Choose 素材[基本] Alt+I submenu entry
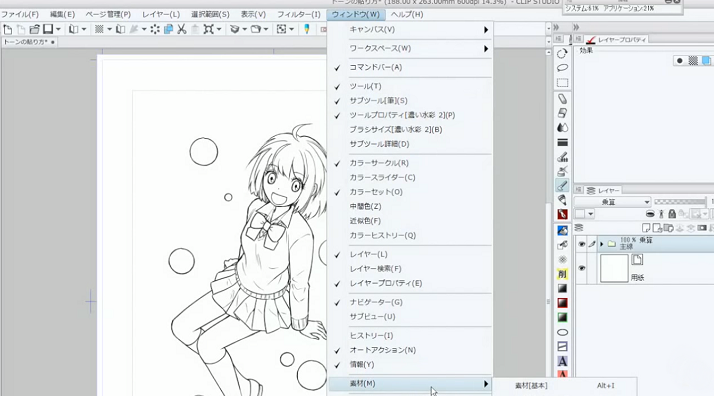Image resolution: width=714 pixels, height=396 pixels. click(x=565, y=386)
